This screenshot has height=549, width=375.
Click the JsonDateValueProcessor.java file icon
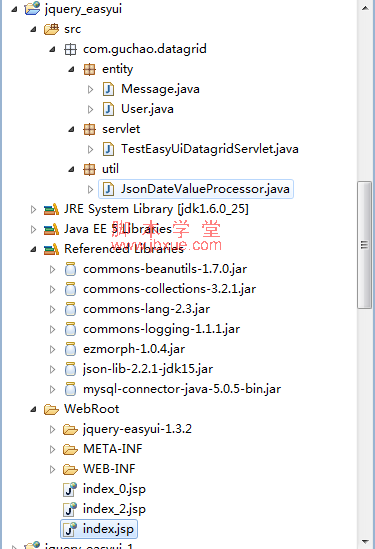[x=108, y=189]
